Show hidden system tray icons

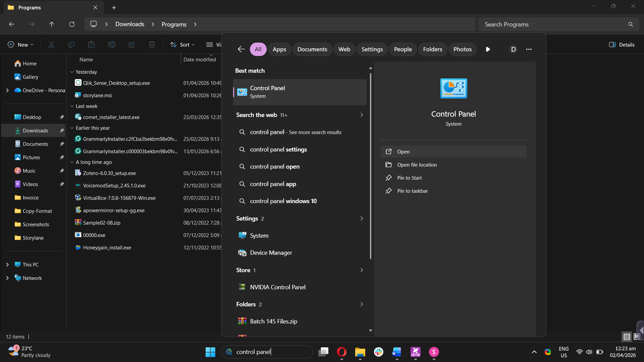coord(534,352)
